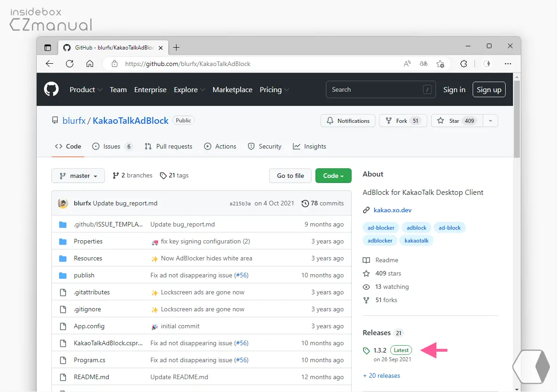
Task: Click the lock icon for site information
Action: point(115,64)
